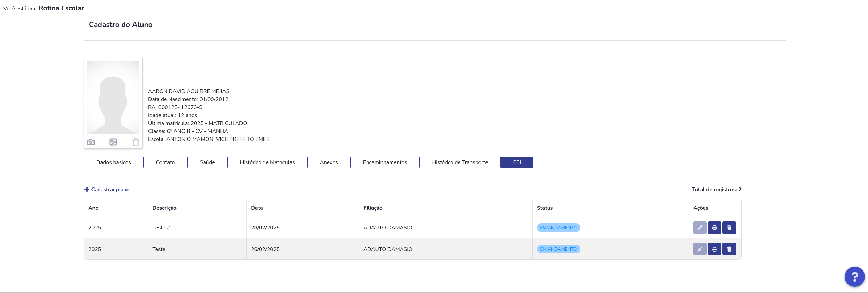Edit the Teste 2 plan with pencil icon
This screenshot has height=293, width=868.
click(700, 228)
